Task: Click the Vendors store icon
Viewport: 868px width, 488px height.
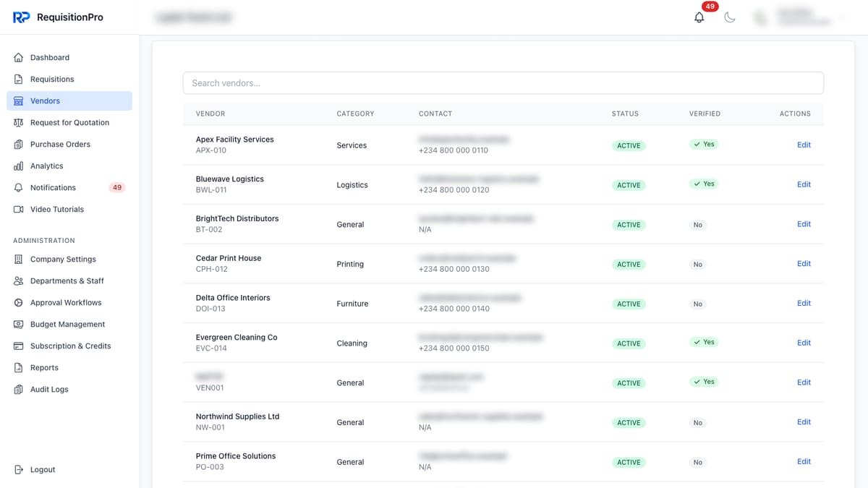Action: point(19,101)
